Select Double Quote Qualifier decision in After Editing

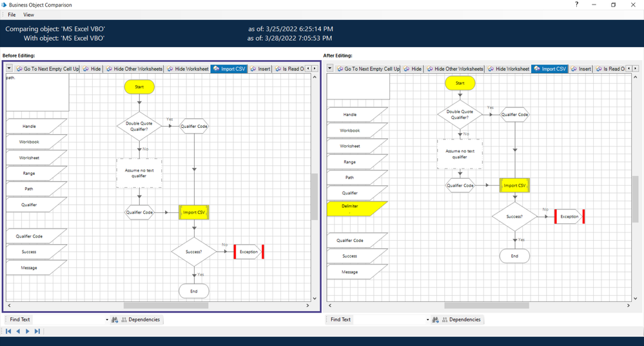pyautogui.click(x=460, y=114)
